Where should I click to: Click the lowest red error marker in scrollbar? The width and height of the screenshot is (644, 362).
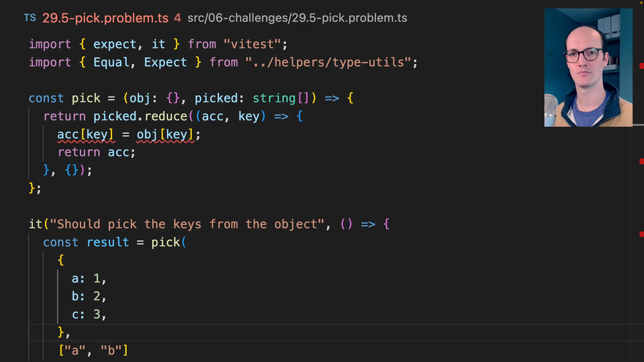point(641,234)
